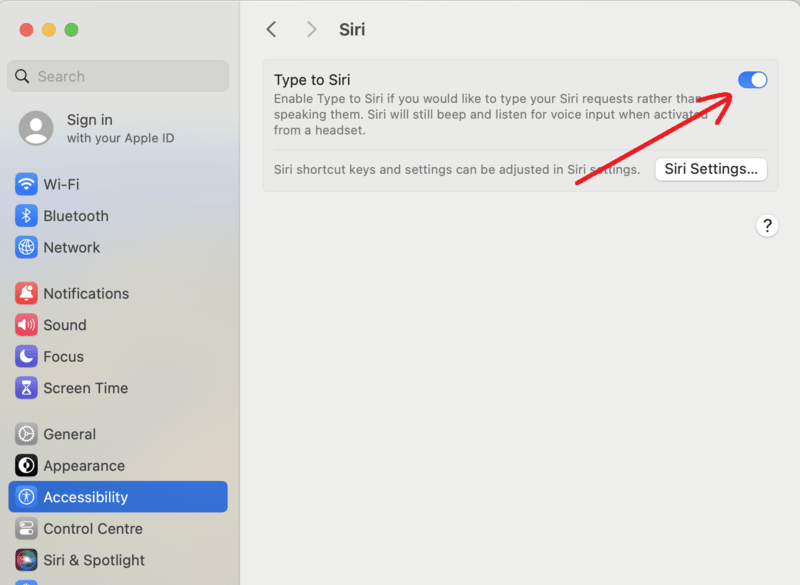
Task: Click the General gear icon
Action: (26, 434)
